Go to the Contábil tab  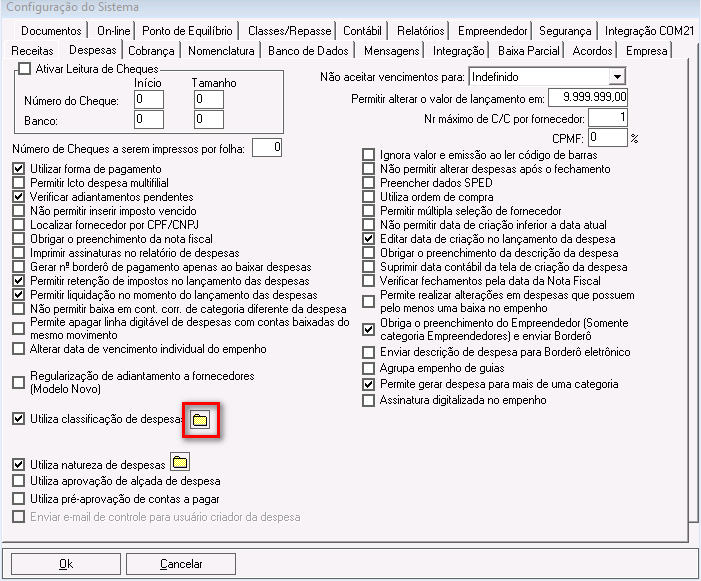(x=362, y=31)
